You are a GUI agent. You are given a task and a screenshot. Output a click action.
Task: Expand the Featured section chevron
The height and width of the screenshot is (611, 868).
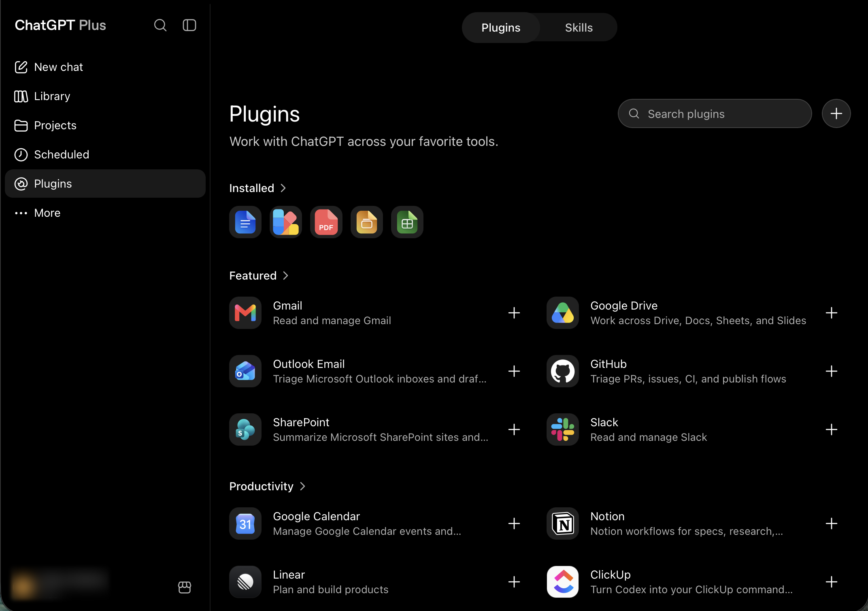point(285,276)
